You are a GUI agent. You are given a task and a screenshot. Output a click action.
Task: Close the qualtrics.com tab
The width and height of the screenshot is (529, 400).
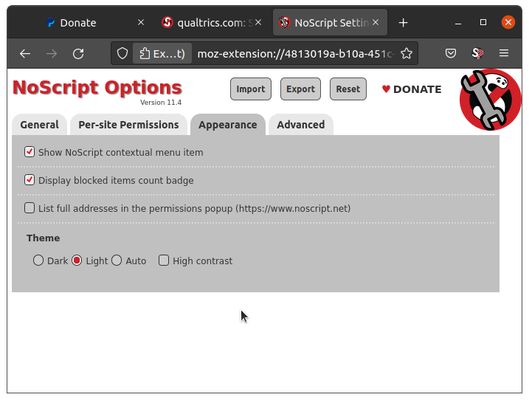(258, 23)
